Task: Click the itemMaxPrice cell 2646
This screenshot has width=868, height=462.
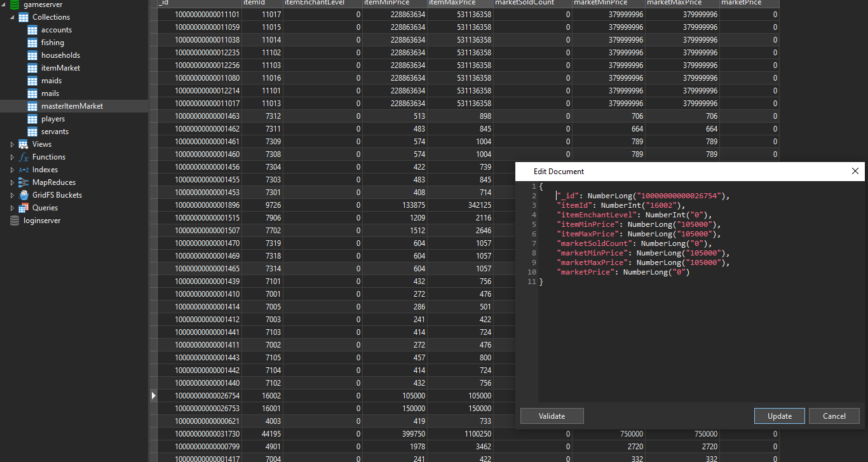Action: point(460,231)
